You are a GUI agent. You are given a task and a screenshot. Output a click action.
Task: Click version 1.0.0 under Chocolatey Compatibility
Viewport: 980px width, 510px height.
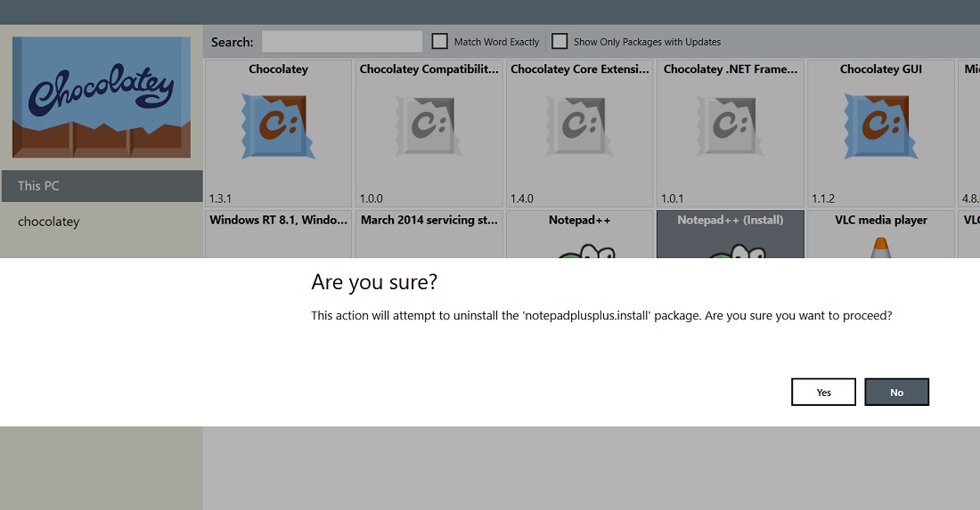(x=372, y=198)
